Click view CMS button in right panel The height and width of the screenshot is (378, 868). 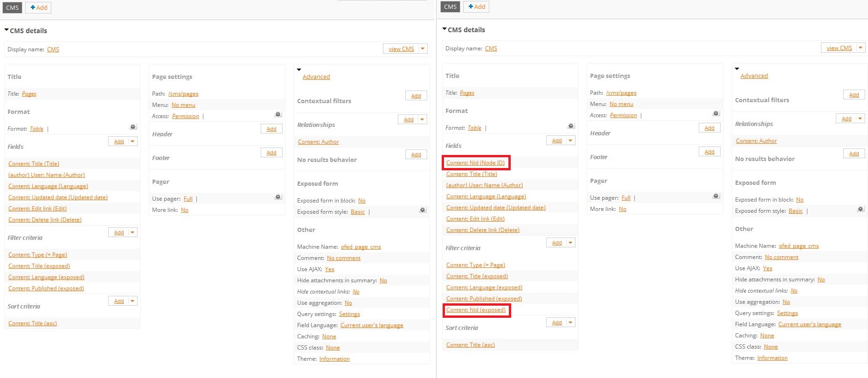click(839, 48)
